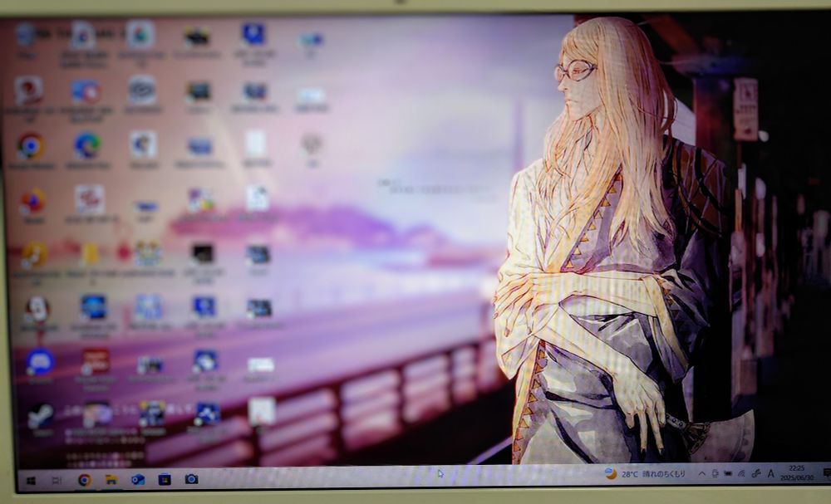Image resolution: width=831 pixels, height=504 pixels.
Task: Launch Chrome from the taskbar
Action: 84,480
